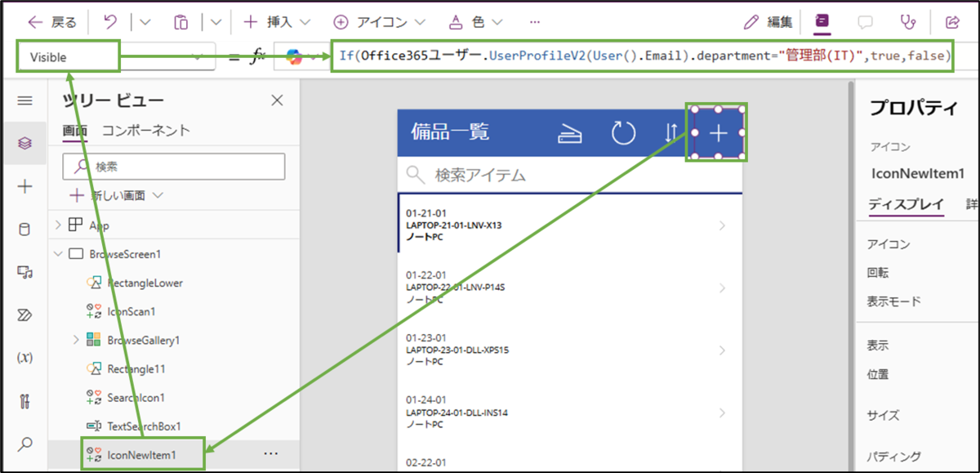The height and width of the screenshot is (473, 980).
Task: Open the paste options dropdown arrow
Action: pyautogui.click(x=216, y=22)
